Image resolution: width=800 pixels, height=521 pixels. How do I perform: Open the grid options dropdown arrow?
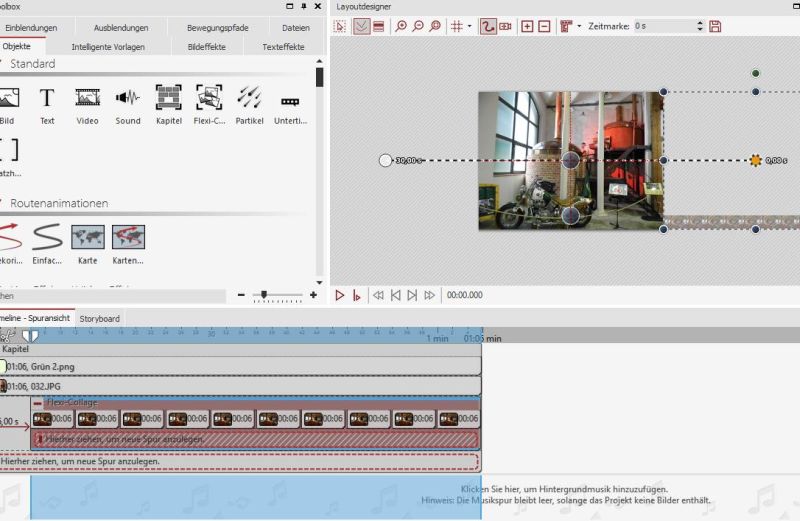tap(470, 26)
